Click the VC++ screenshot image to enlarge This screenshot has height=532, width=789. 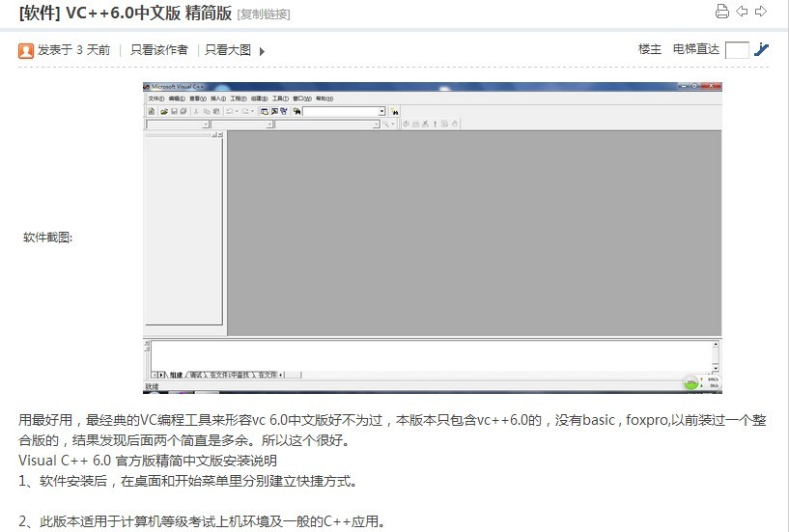click(433, 238)
